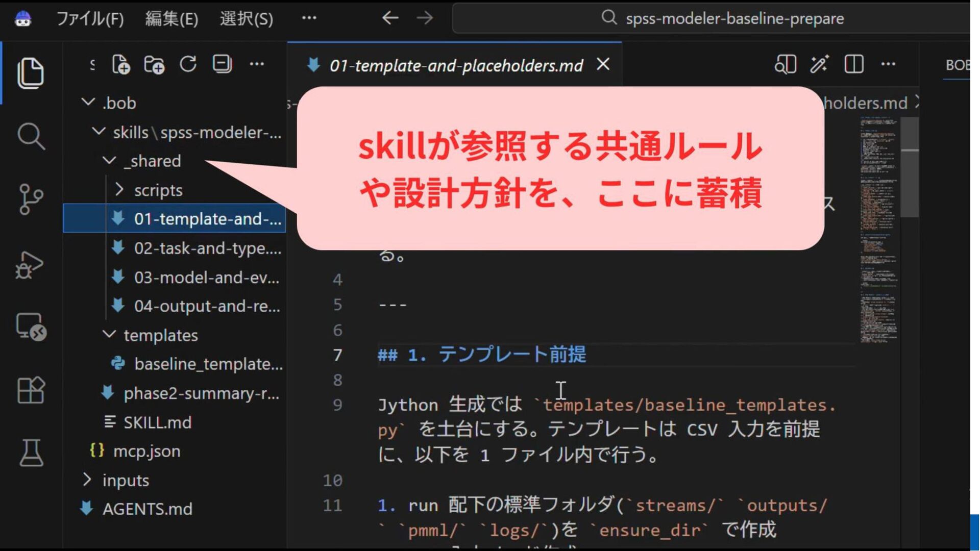Refresh the explorer file tree
This screenshot has width=980, height=551.
(188, 64)
